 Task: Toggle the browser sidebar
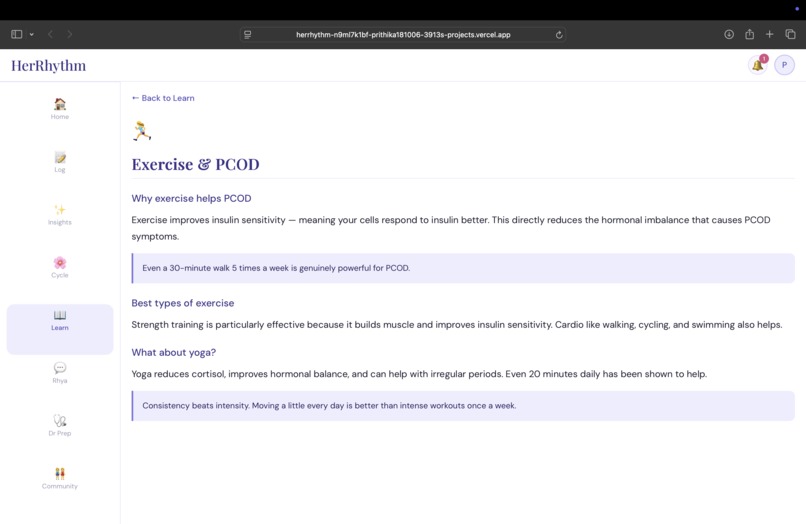pyautogui.click(x=16, y=34)
